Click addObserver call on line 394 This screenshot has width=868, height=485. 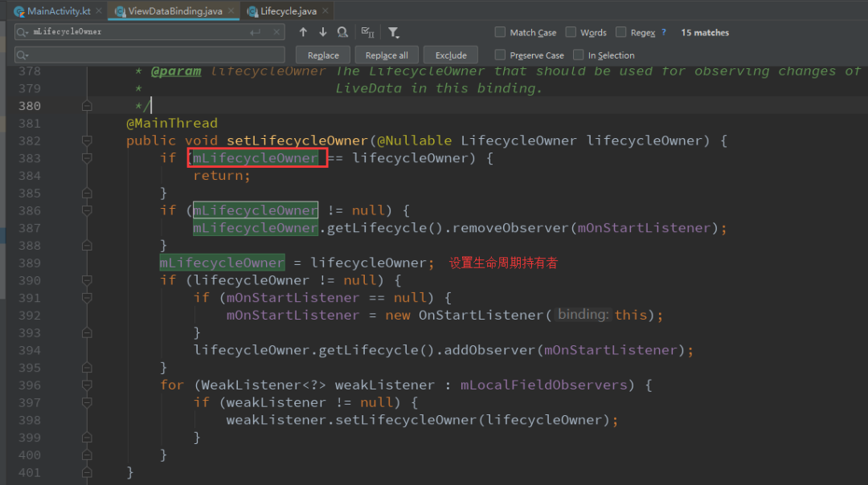tap(490, 350)
